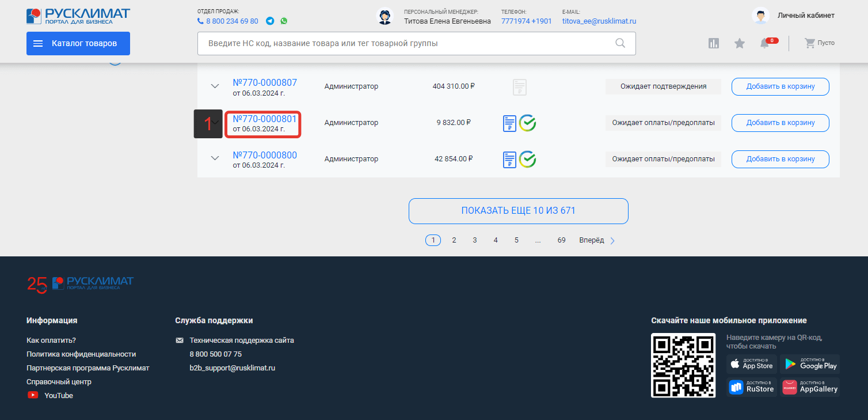This screenshot has width=868, height=420.
Task: Go to pagination page 4
Action: [496, 240]
